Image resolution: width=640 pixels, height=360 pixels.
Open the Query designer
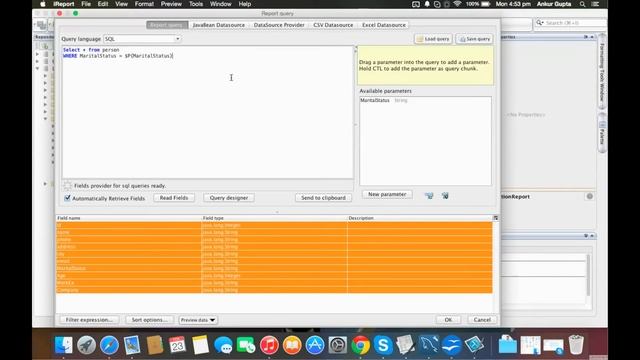229,198
